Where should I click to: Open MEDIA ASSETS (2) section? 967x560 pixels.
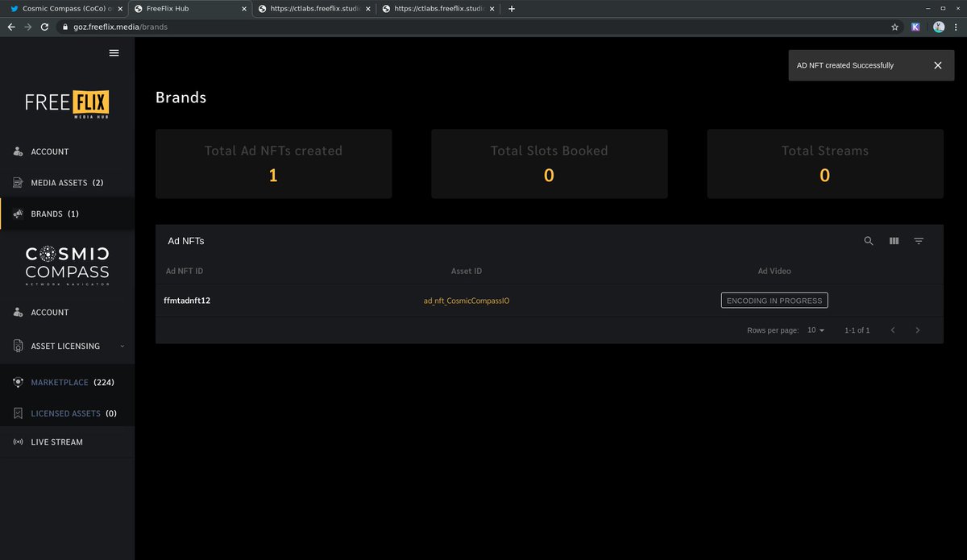67,183
